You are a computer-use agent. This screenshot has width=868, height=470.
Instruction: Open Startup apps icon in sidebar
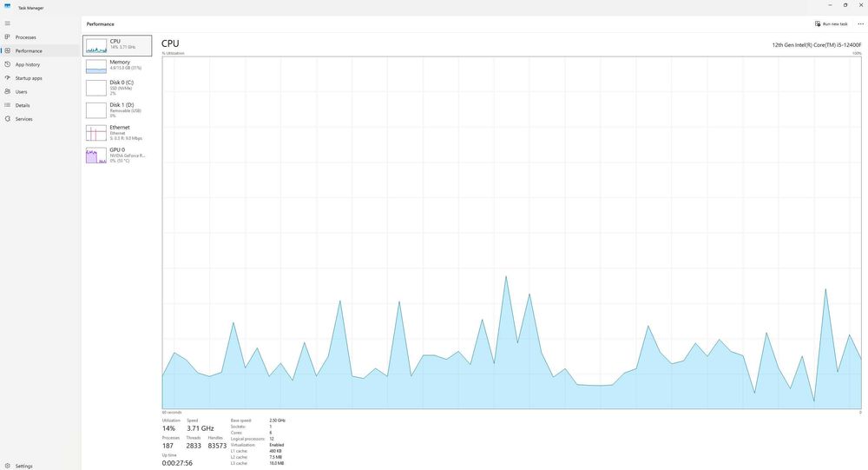pyautogui.click(x=7, y=78)
